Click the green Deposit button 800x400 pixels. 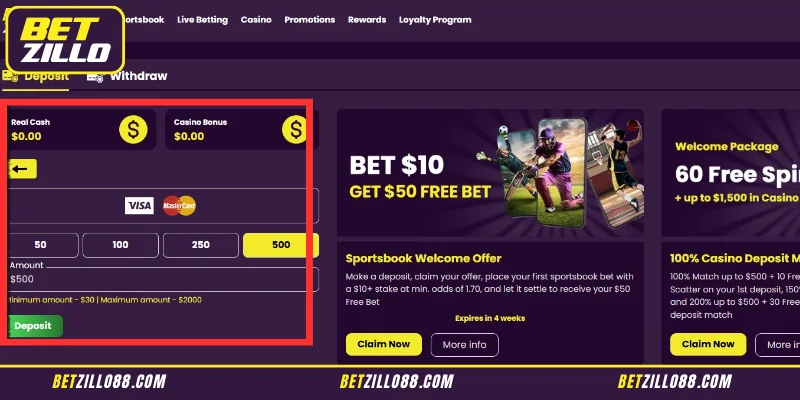click(34, 326)
